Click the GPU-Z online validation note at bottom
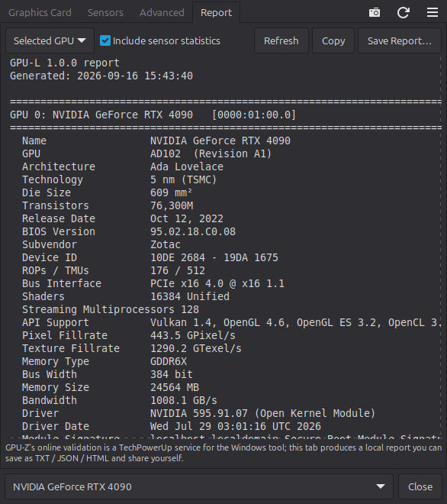The height and width of the screenshot is (504, 447). point(223,453)
